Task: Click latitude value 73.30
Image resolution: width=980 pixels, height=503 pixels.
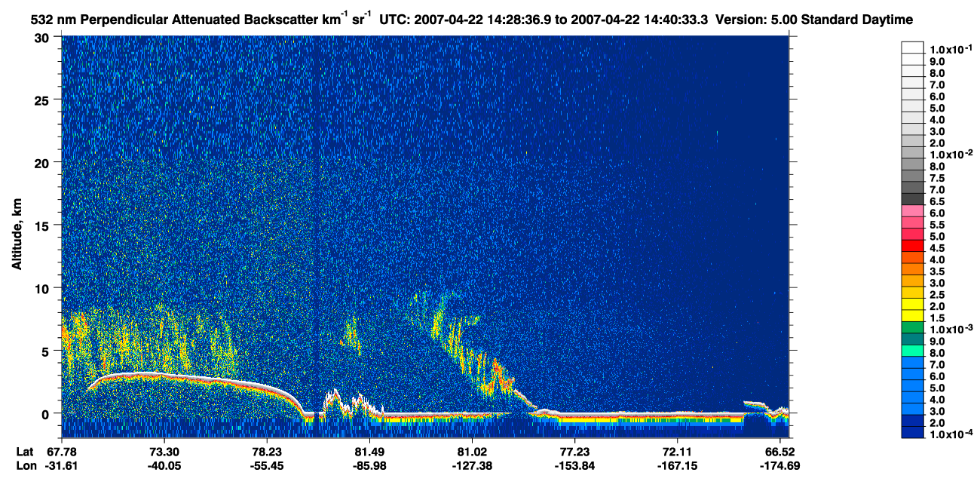Action: point(164,451)
